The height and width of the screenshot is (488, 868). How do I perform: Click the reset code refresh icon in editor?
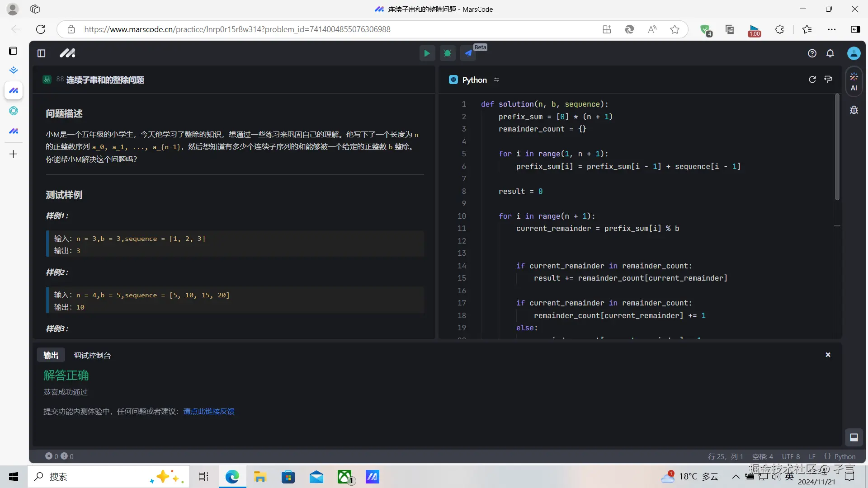(x=812, y=80)
